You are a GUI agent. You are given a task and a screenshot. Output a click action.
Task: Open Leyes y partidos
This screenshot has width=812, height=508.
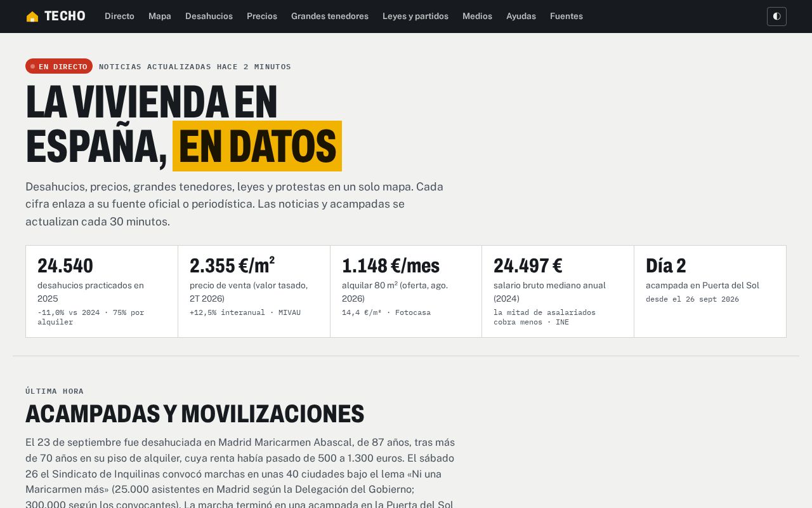tap(416, 17)
